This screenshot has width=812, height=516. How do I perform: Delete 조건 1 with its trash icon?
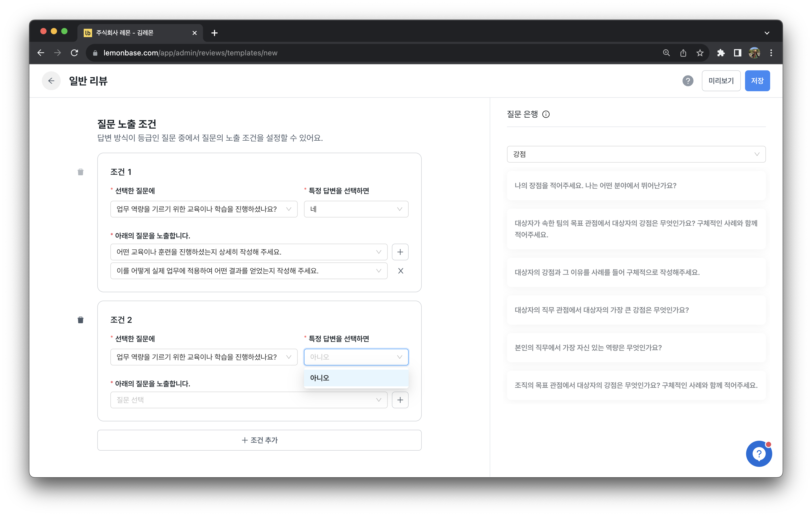(80, 172)
